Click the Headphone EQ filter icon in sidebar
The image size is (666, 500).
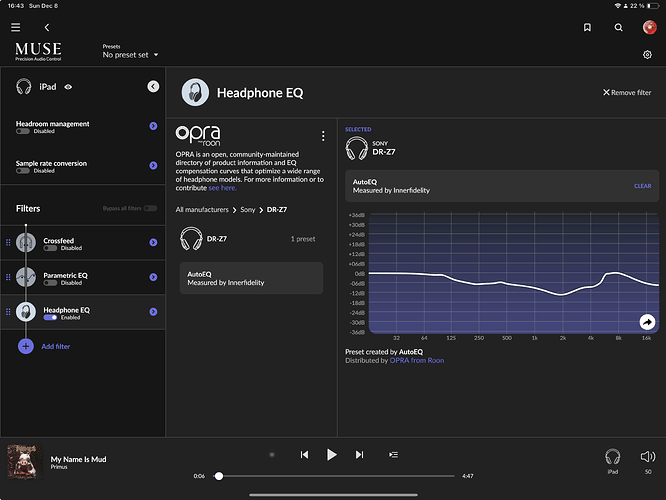click(x=26, y=312)
